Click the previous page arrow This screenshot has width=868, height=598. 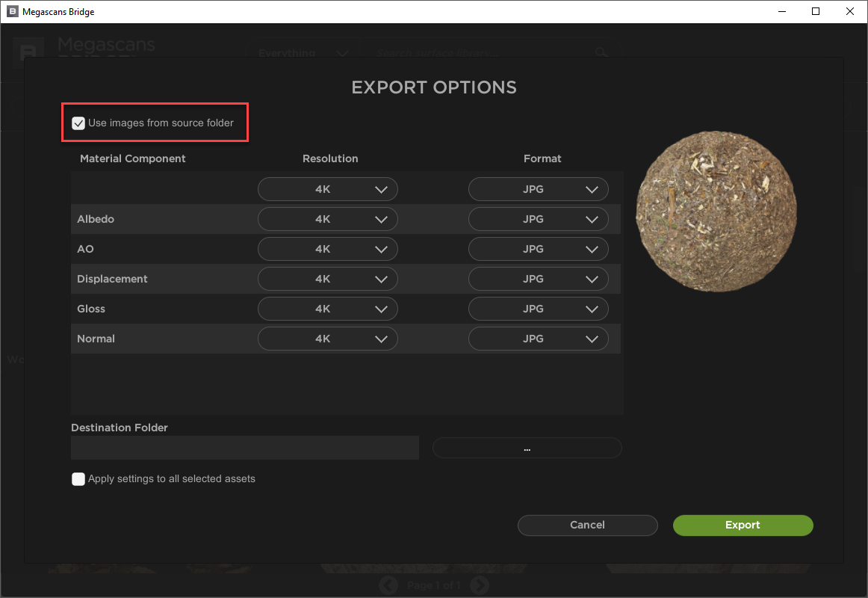pyautogui.click(x=388, y=585)
